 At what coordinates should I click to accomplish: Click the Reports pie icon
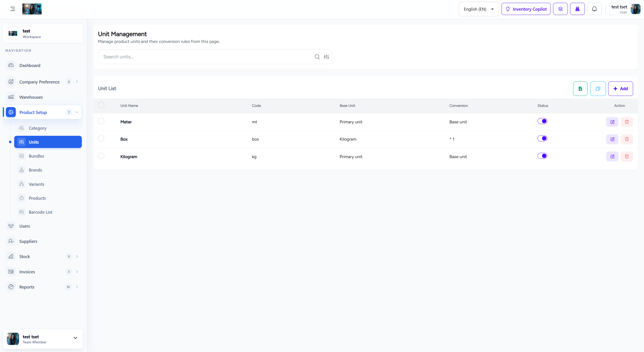click(11, 287)
